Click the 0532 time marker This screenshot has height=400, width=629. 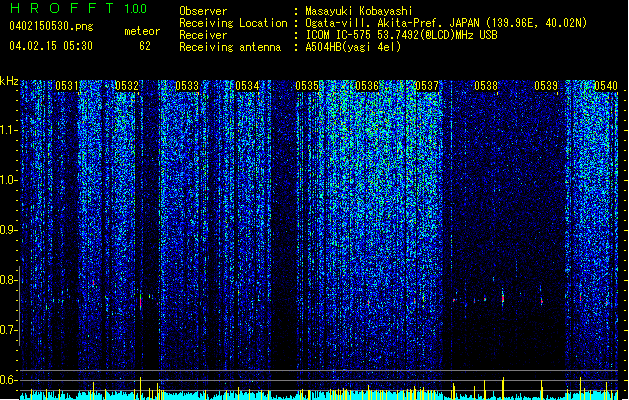point(127,86)
